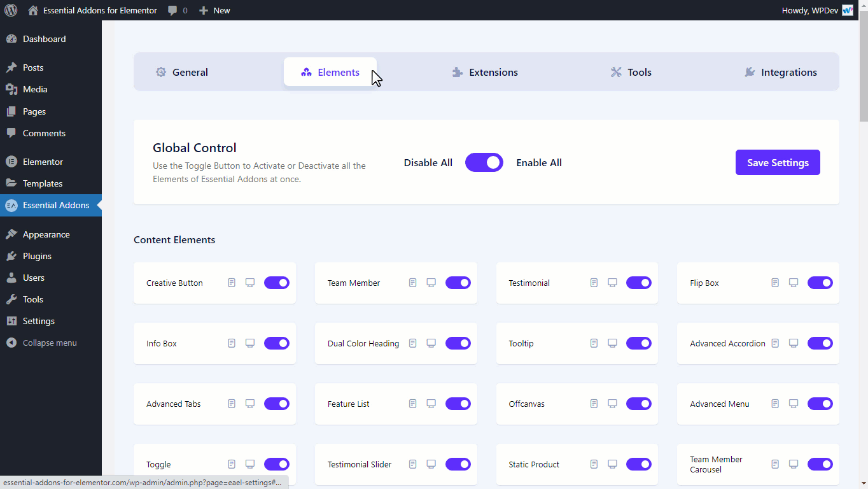Toggle the Global Control enable-all switch
Image resolution: width=868 pixels, height=489 pixels.
(484, 162)
